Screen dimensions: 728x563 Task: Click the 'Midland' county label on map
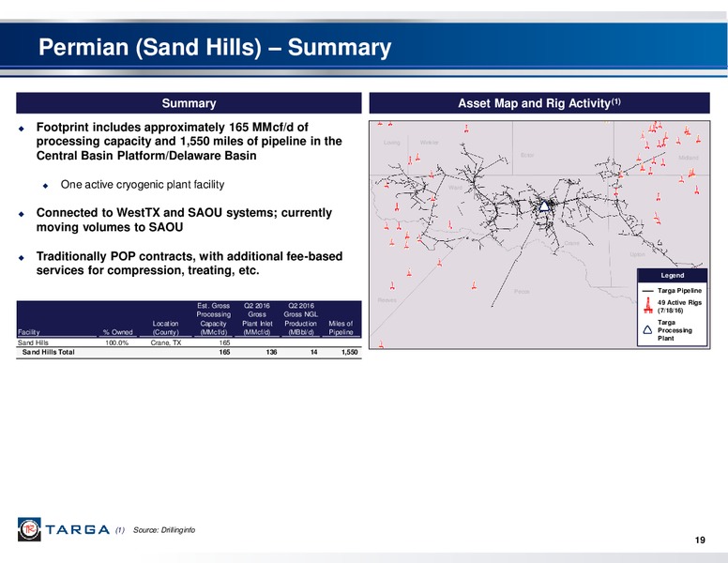[x=689, y=158]
